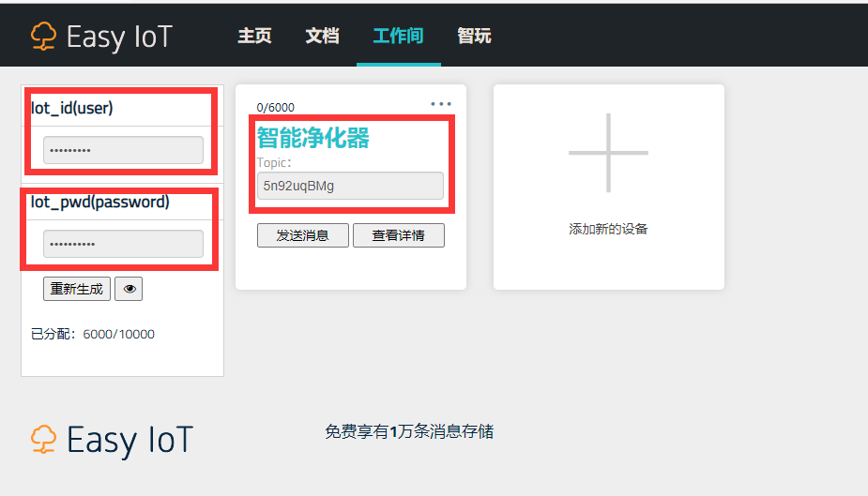Open the three-dot menu on 智能净化器 card
Viewport: 868px width, 496px height.
click(x=441, y=104)
